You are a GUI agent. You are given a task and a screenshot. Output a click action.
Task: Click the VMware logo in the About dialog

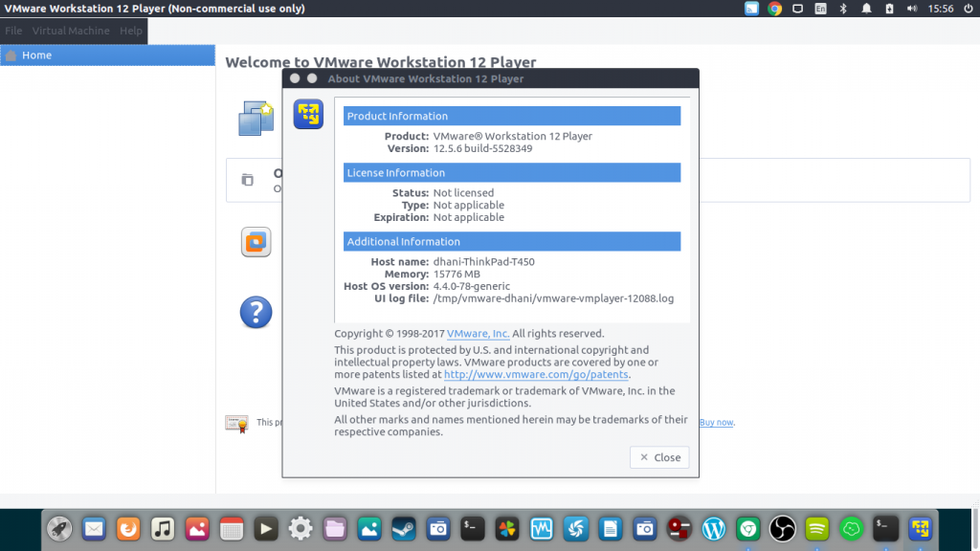click(x=308, y=114)
